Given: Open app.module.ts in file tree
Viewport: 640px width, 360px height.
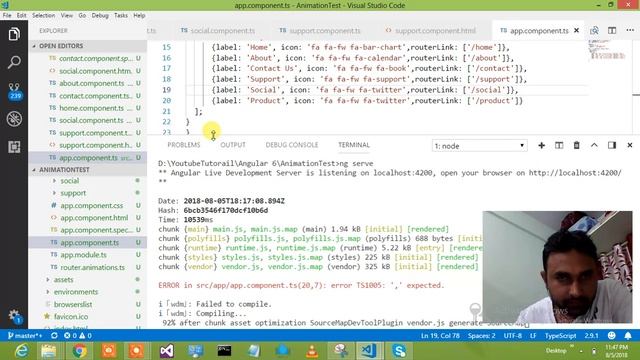Looking at the screenshot, I should (83, 255).
